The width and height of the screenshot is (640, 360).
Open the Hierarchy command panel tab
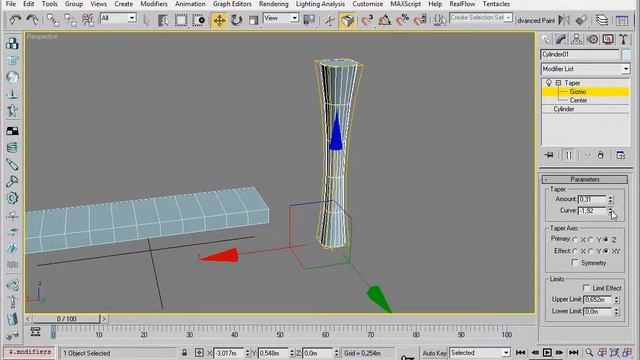576,39
